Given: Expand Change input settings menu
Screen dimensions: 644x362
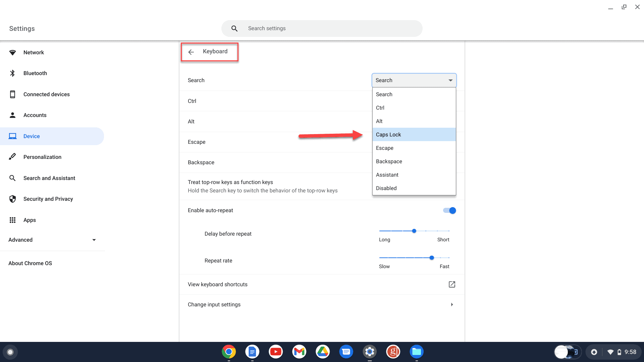Looking at the screenshot, I should [452, 305].
